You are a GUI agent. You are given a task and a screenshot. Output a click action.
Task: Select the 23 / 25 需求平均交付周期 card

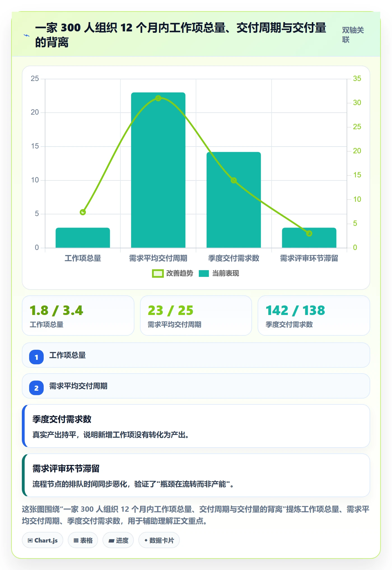tap(196, 316)
